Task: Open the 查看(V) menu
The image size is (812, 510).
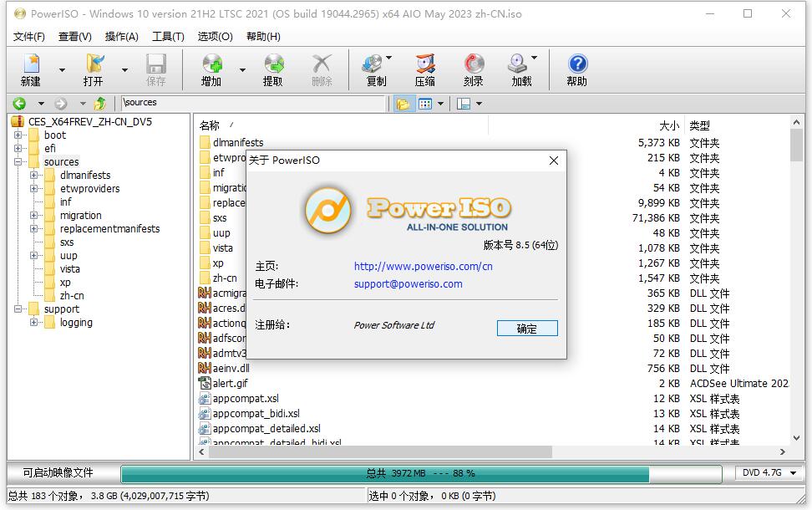Action: [74, 36]
